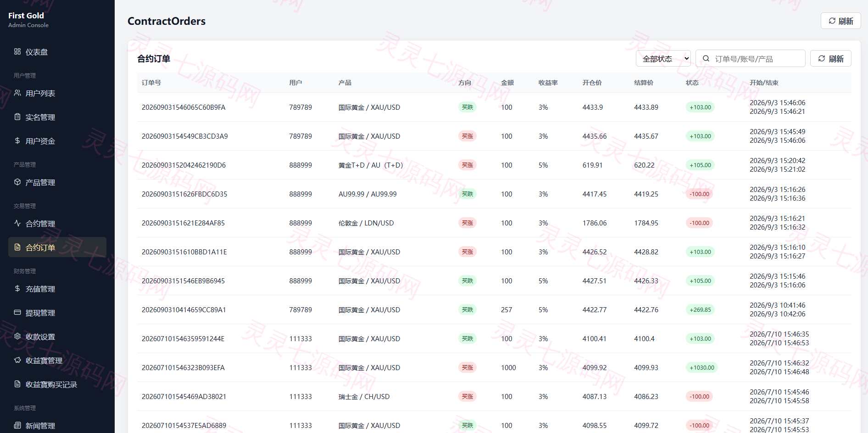
Task: Click the 收益寶购买记录 document icon
Action: coord(17,384)
